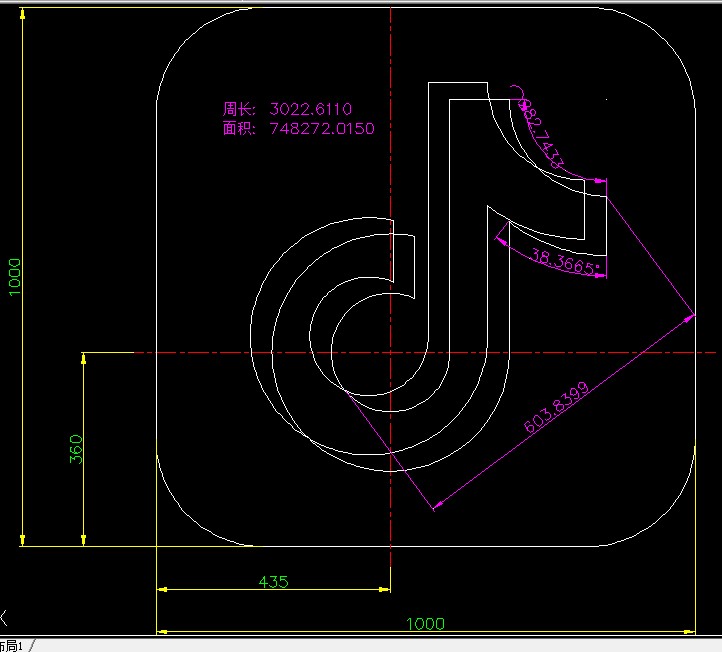Select the perimeter text 周长 3022.6110
Image resolution: width=722 pixels, height=652 pixels.
[287, 109]
